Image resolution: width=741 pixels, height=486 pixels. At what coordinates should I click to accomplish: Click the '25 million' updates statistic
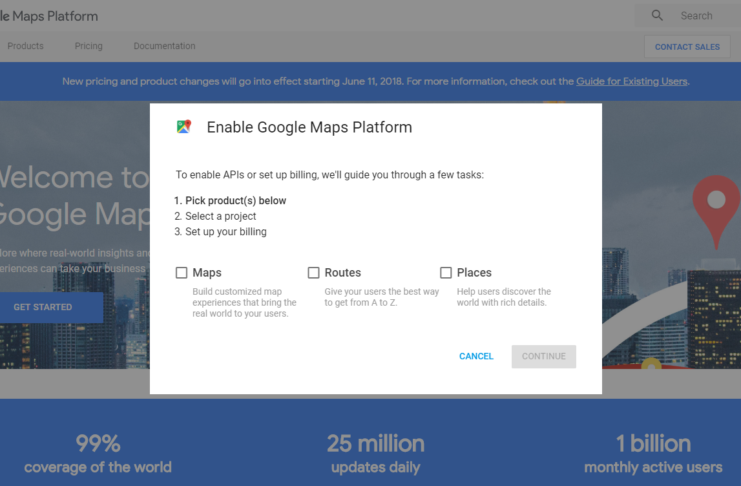tap(376, 443)
